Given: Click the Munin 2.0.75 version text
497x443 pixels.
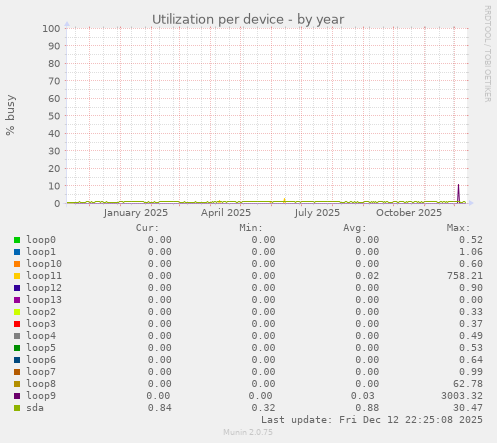Looking at the screenshot, I should (x=248, y=432).
